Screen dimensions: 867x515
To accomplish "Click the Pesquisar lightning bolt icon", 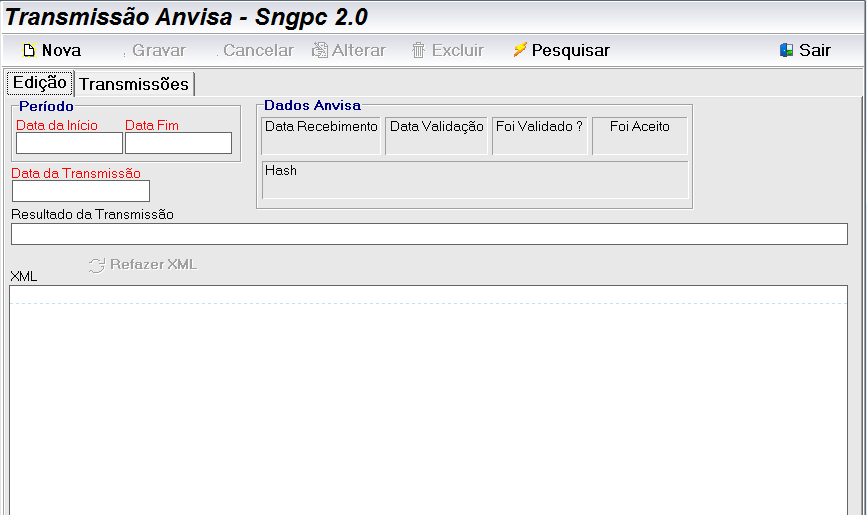I will (x=520, y=49).
